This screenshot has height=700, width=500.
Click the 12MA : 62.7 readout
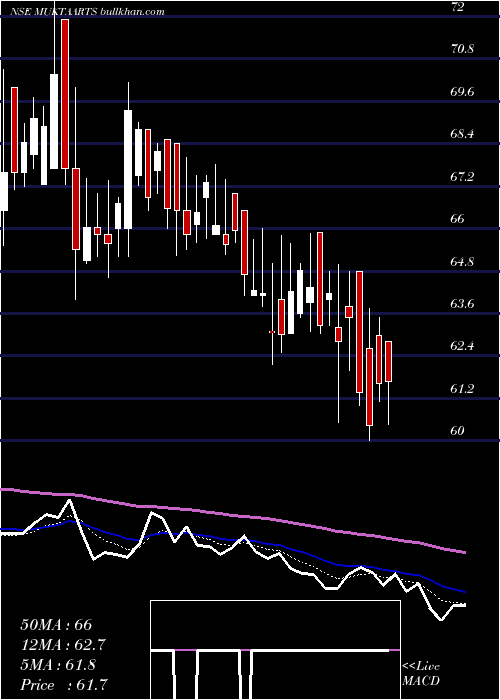[x=65, y=645]
